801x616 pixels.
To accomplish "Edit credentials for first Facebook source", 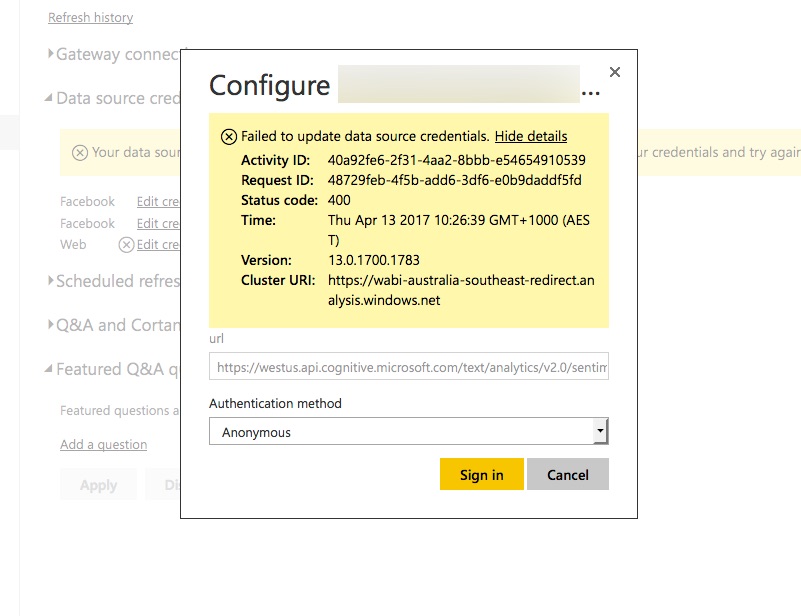I will [158, 202].
